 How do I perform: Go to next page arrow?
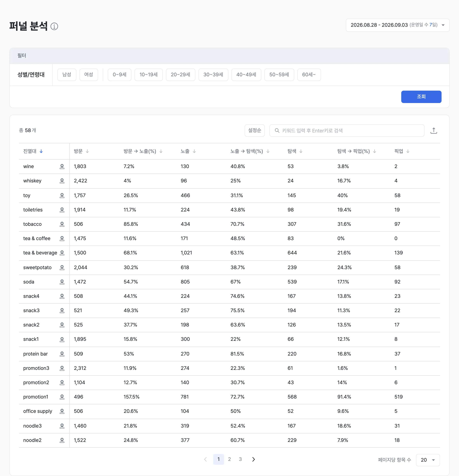(x=253, y=459)
